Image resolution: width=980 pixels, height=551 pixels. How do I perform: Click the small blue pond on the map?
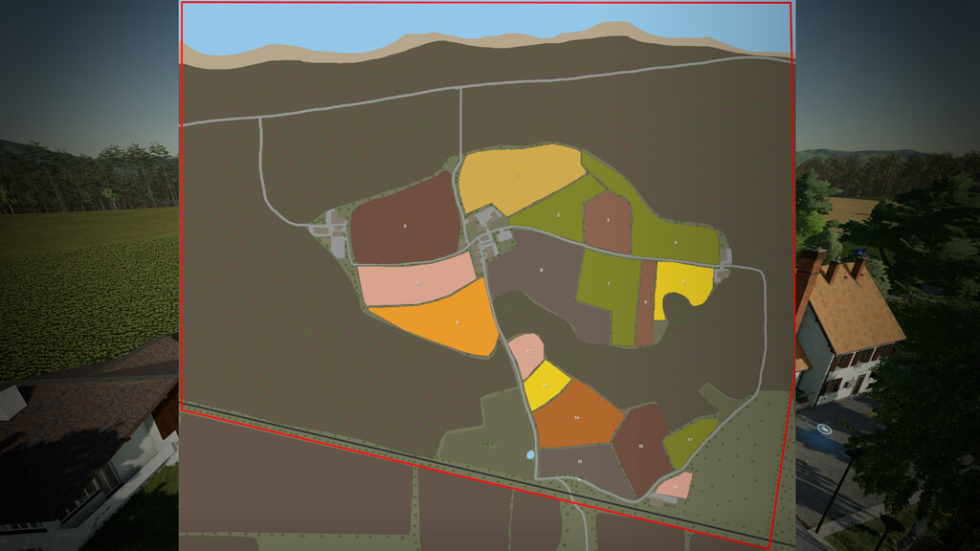pyautogui.click(x=529, y=455)
